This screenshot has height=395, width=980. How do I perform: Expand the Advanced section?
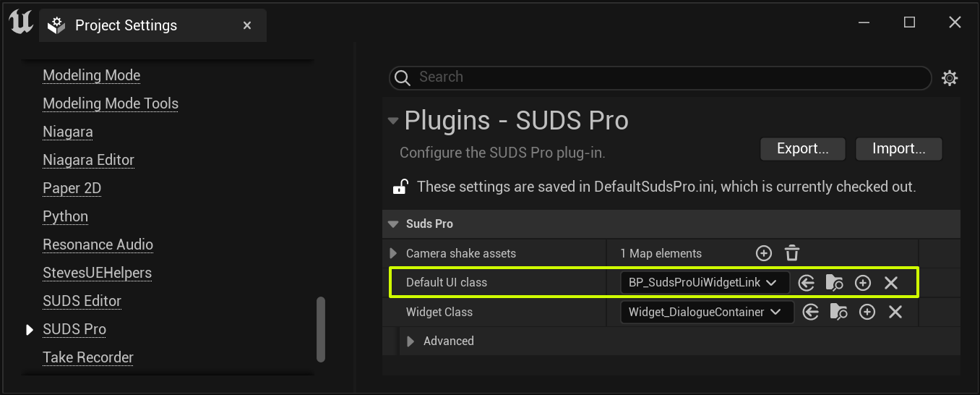[411, 341]
